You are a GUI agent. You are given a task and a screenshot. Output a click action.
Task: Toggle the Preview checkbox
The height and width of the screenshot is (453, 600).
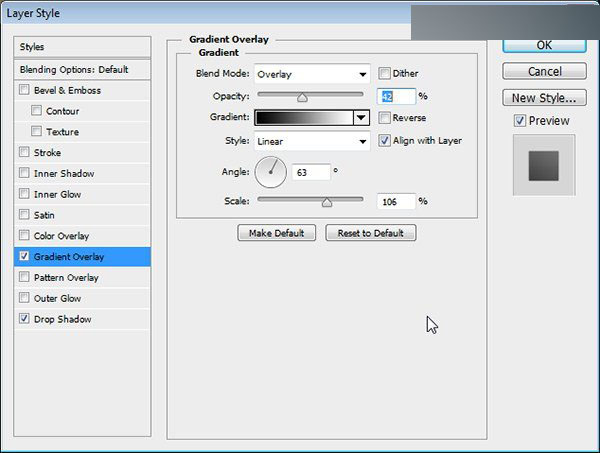[519, 121]
